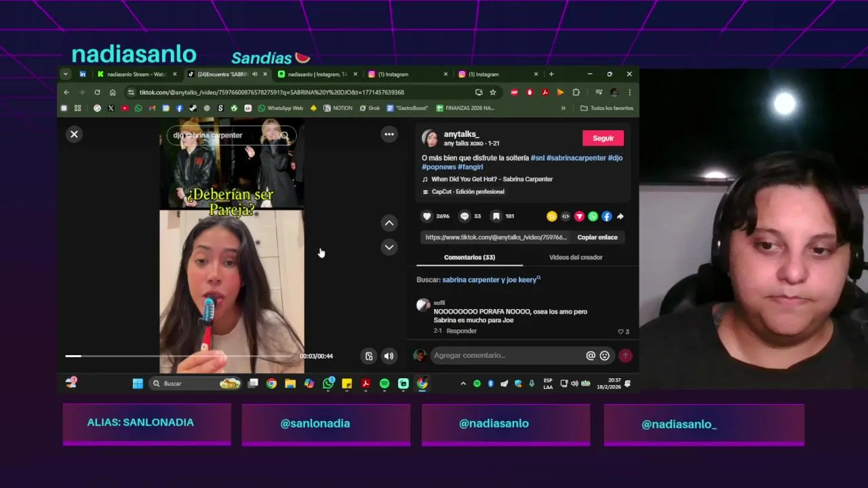Go to next video with down chevron

389,247
